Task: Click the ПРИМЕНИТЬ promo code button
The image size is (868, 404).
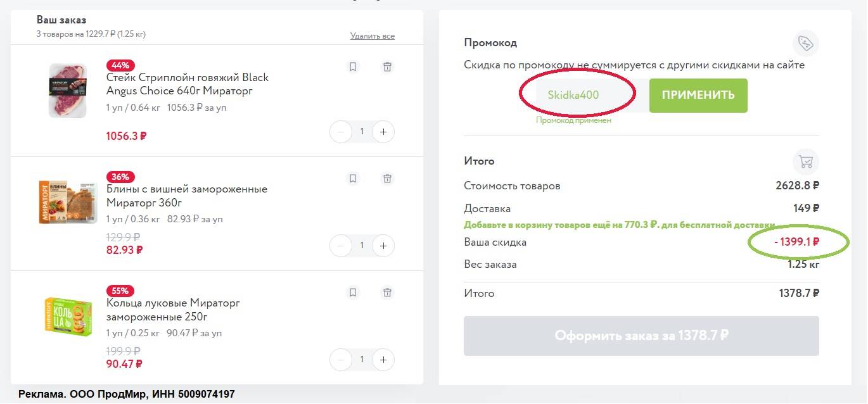Action: click(698, 96)
